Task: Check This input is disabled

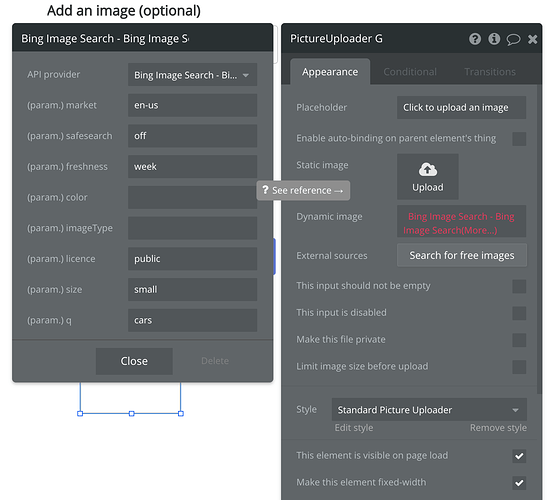Action: (519, 313)
